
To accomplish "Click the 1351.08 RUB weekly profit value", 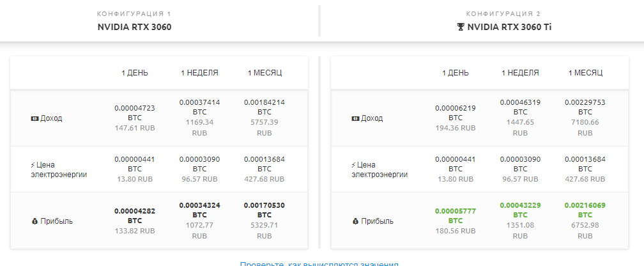I will 520,231.
